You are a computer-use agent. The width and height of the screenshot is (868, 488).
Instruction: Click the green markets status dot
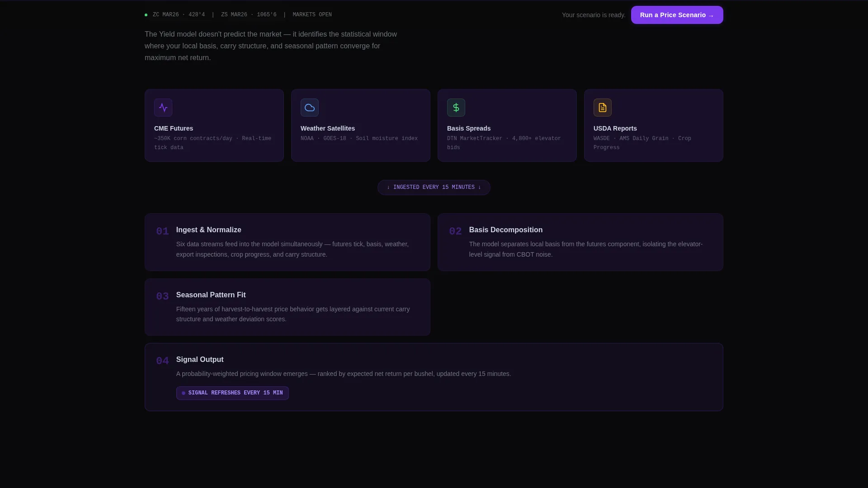146,15
